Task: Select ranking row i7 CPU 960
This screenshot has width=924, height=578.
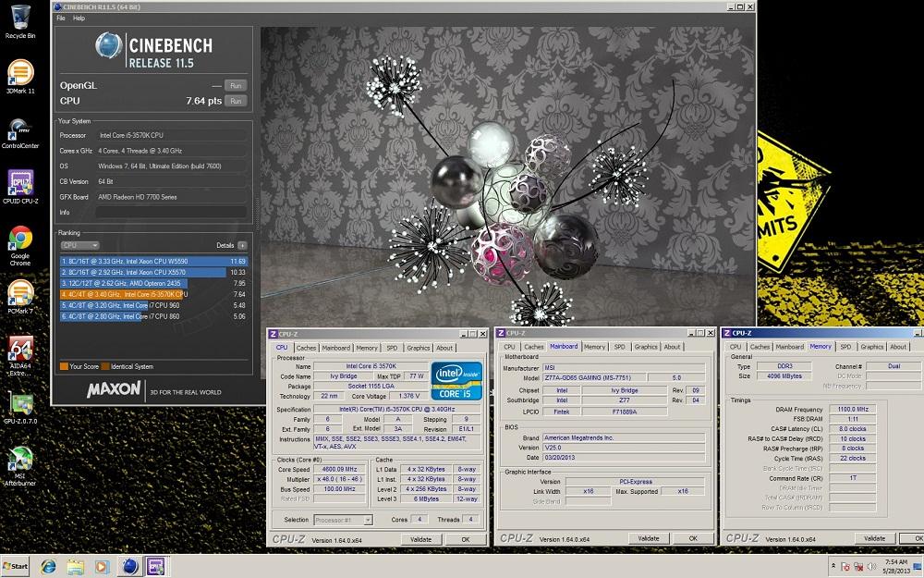Action: click(x=153, y=305)
